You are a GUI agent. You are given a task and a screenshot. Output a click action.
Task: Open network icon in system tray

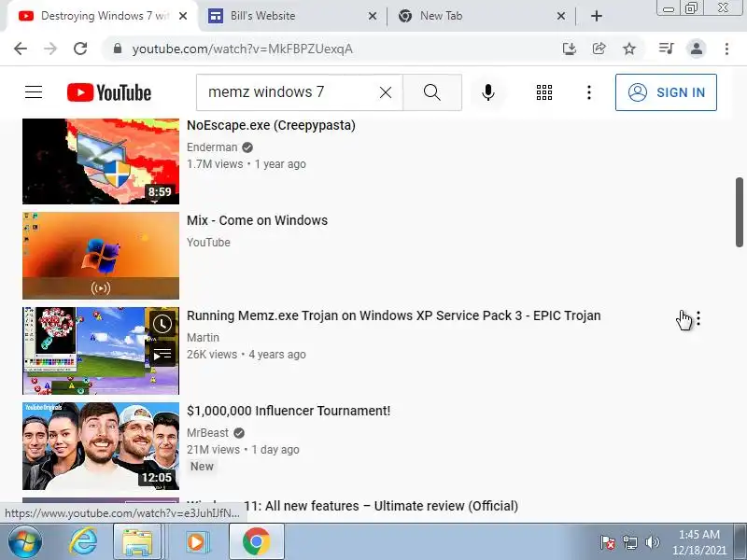point(629,542)
